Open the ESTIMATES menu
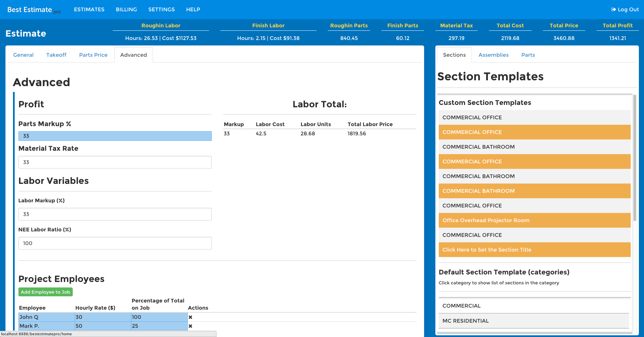This screenshot has height=337, width=644. [89, 10]
